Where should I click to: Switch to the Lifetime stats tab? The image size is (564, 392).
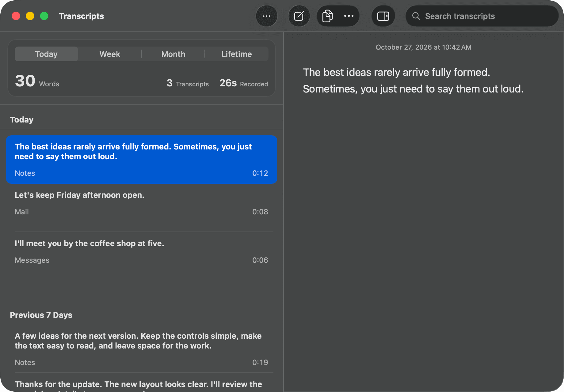coord(237,54)
